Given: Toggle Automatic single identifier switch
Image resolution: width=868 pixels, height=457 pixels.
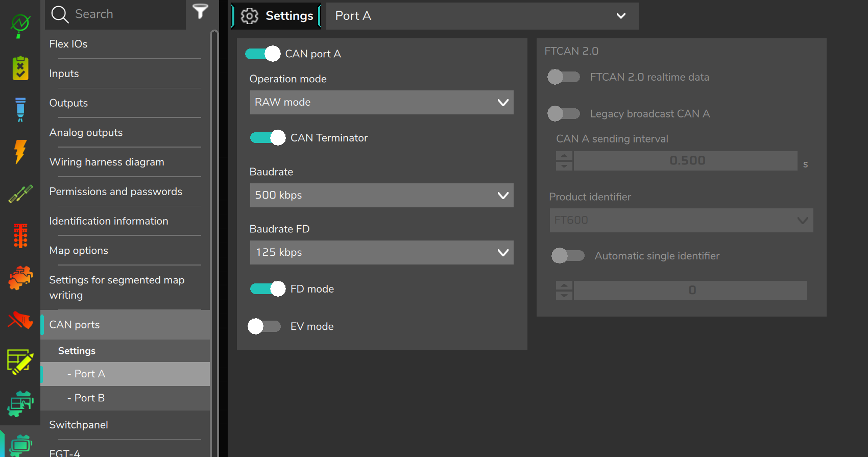Looking at the screenshot, I should click(568, 256).
